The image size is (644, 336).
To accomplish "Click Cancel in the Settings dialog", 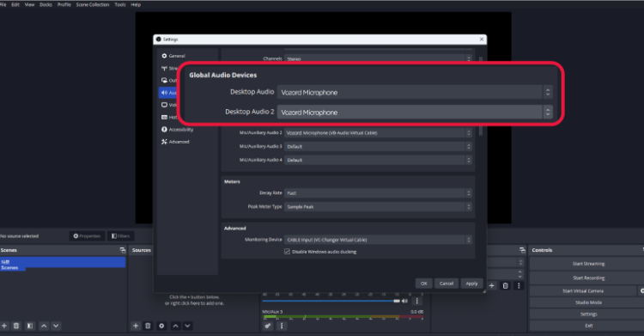I will point(447,284).
